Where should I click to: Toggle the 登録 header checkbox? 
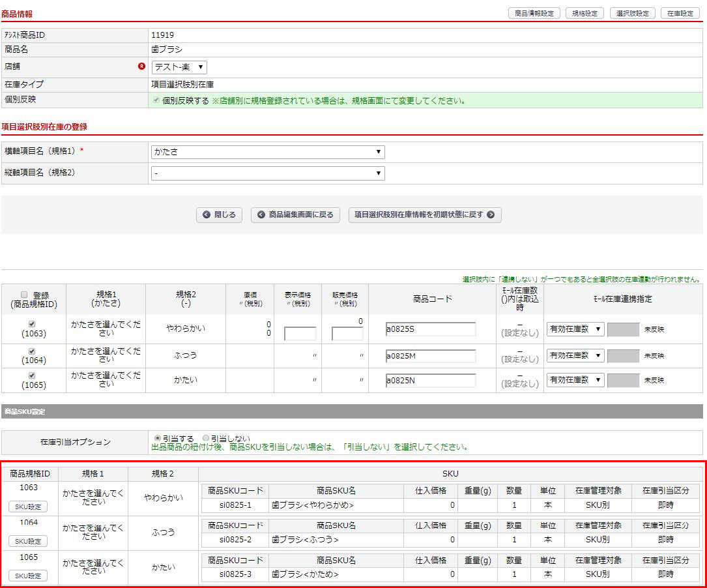point(25,295)
